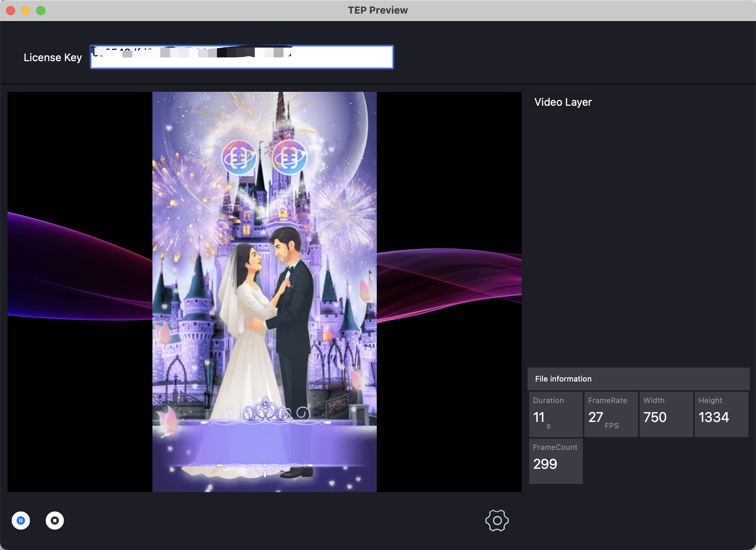Screen dimensions: 756x550
Task: Select the Height 1334 cell
Action: pos(721,414)
